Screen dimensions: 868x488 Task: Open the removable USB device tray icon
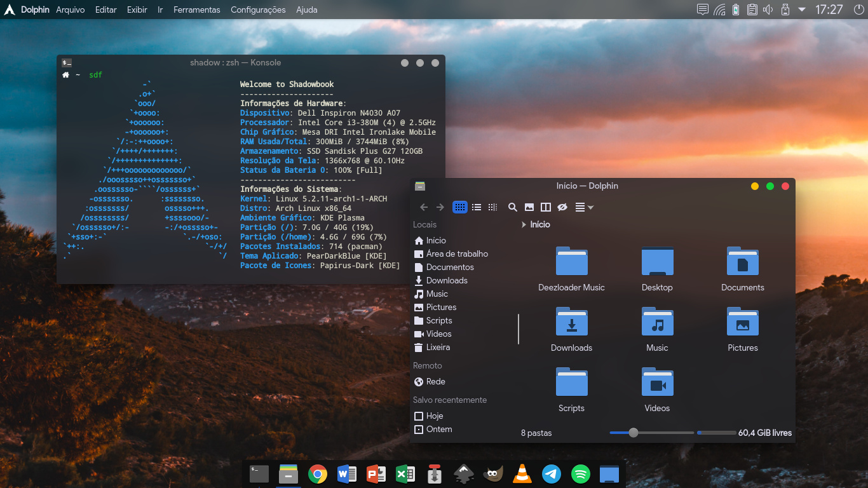785,10
